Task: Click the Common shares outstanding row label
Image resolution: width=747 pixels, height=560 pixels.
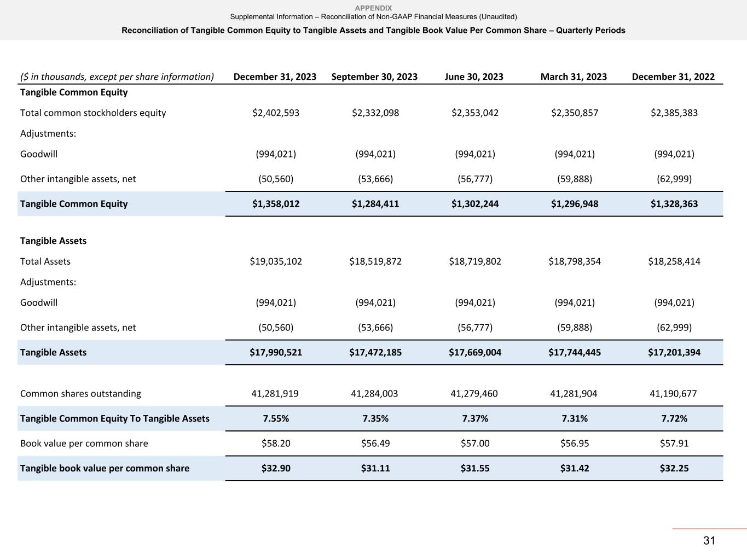Action: click(x=80, y=394)
